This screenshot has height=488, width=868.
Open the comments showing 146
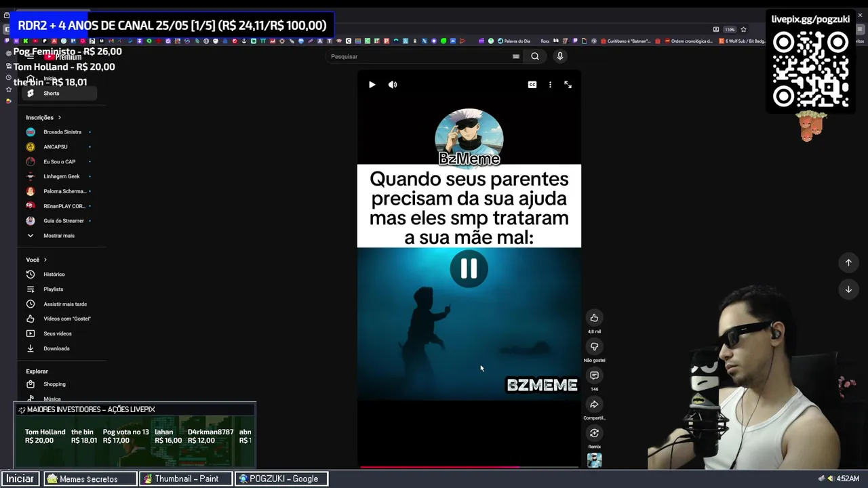point(594,375)
